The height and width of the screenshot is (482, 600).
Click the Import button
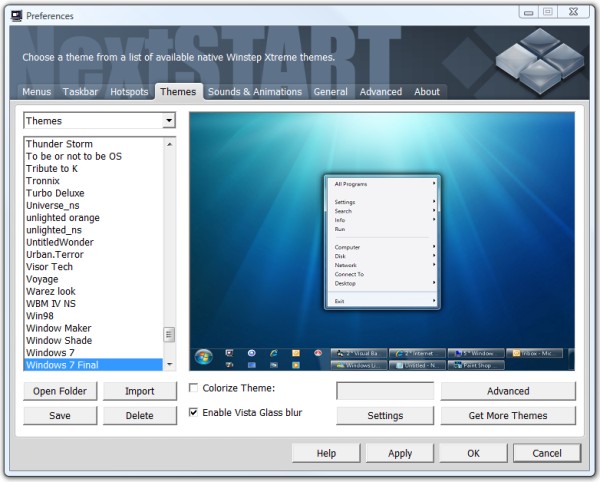click(x=140, y=391)
